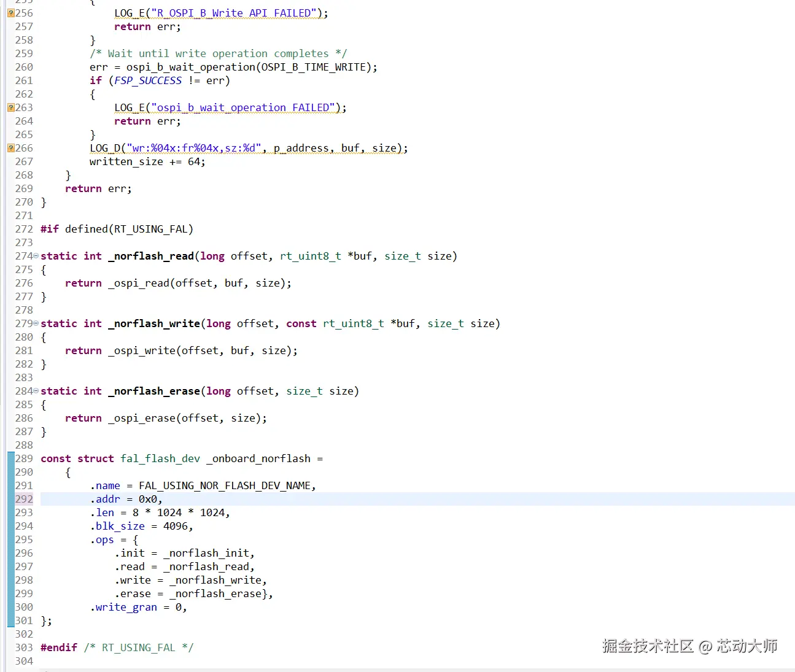Click the "#if defined(RT_USING_FAL)" directive line
The image size is (795, 672).
tap(117, 229)
